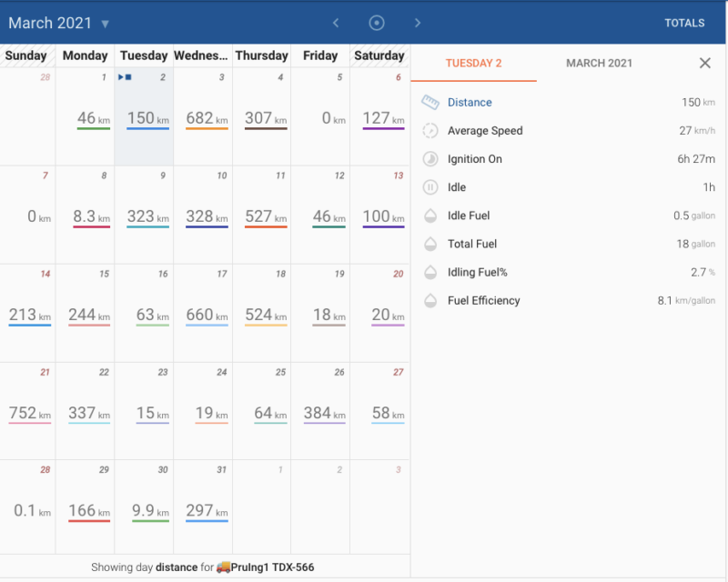The width and height of the screenshot is (728, 582).
Task: Click the today target circle icon
Action: point(376,23)
